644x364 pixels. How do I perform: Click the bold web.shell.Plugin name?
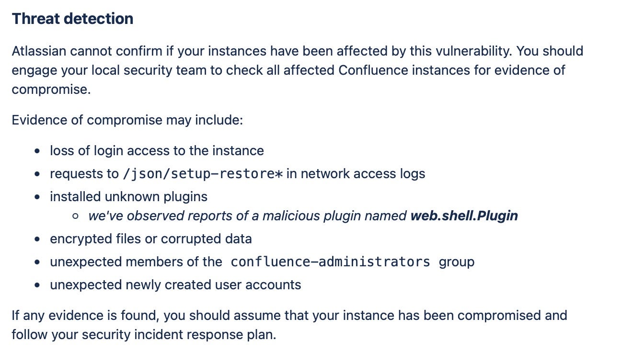(464, 216)
